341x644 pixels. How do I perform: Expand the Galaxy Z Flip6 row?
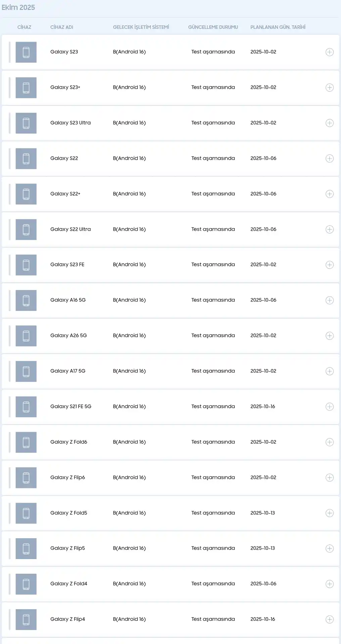330,478
